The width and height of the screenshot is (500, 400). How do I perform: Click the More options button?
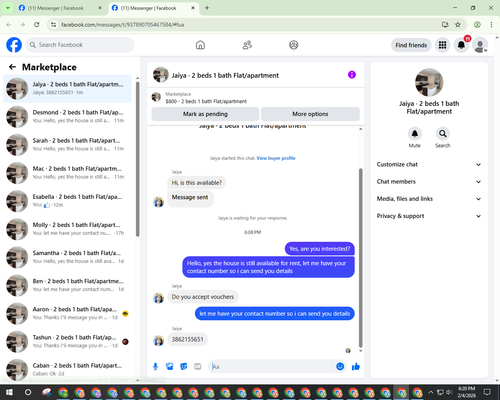coord(310,114)
